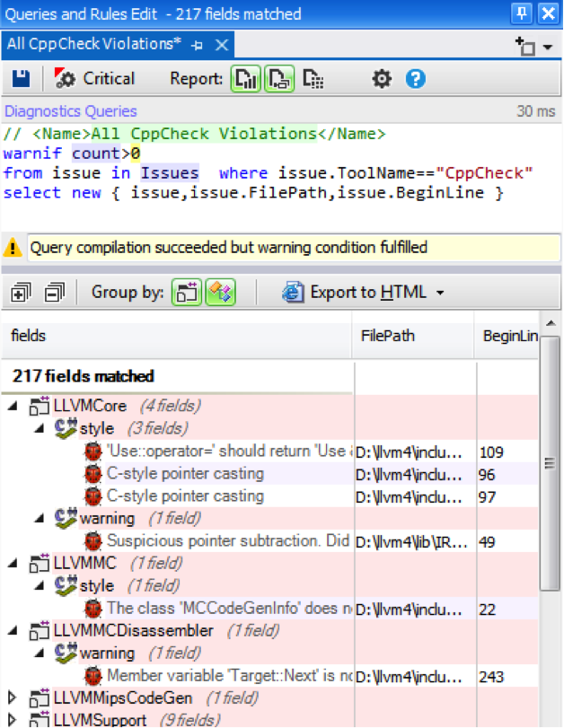Save the query with the floppy disk icon
The image size is (564, 728).
(21, 78)
